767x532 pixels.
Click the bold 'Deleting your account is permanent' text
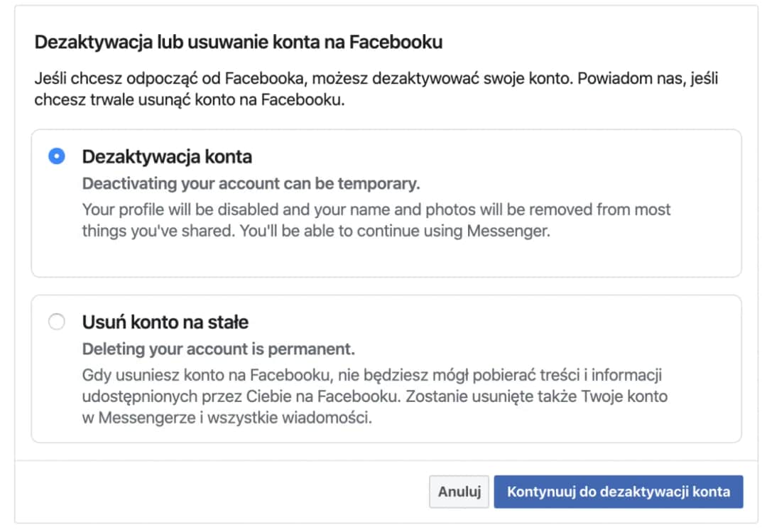click(217, 348)
